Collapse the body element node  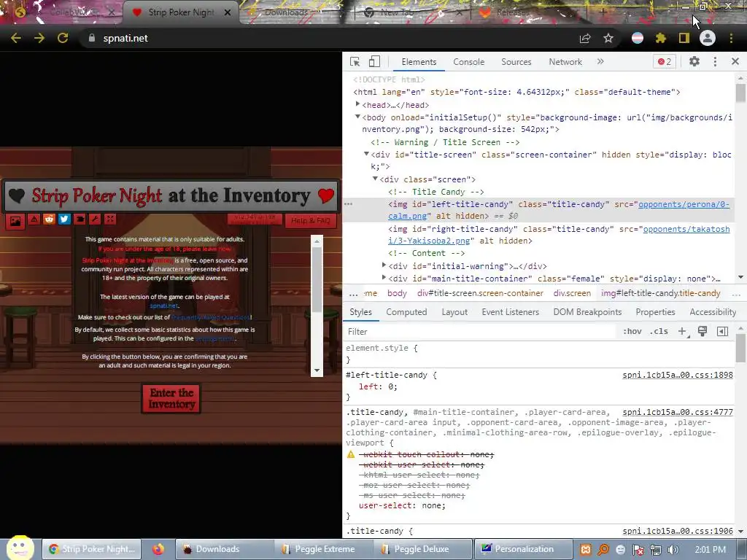[357, 117]
